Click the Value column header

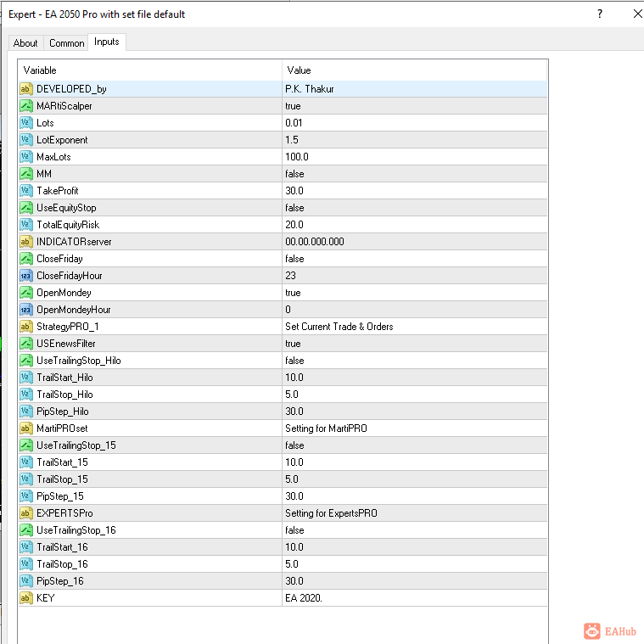pos(414,70)
